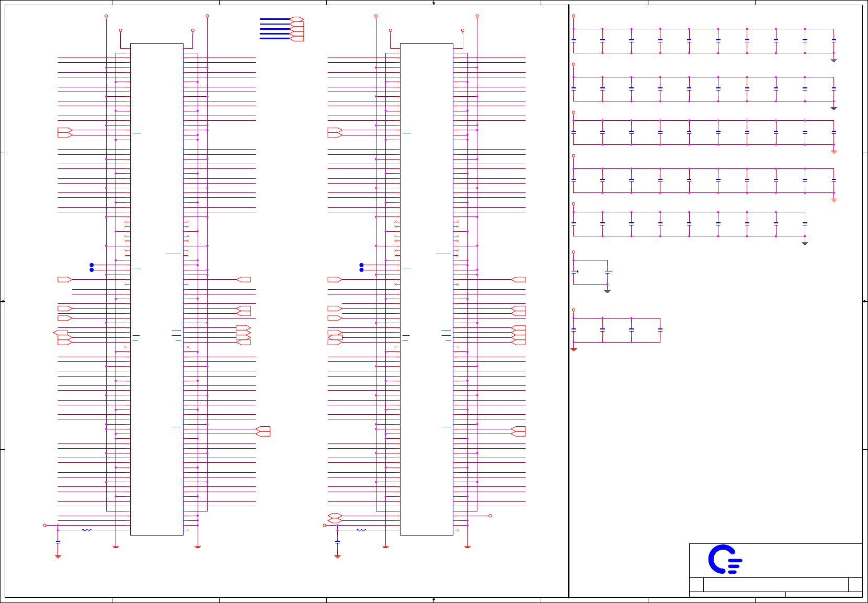Viewport: 868px width, 603px height.
Task: Select the right connector component body
Action: 426,289
